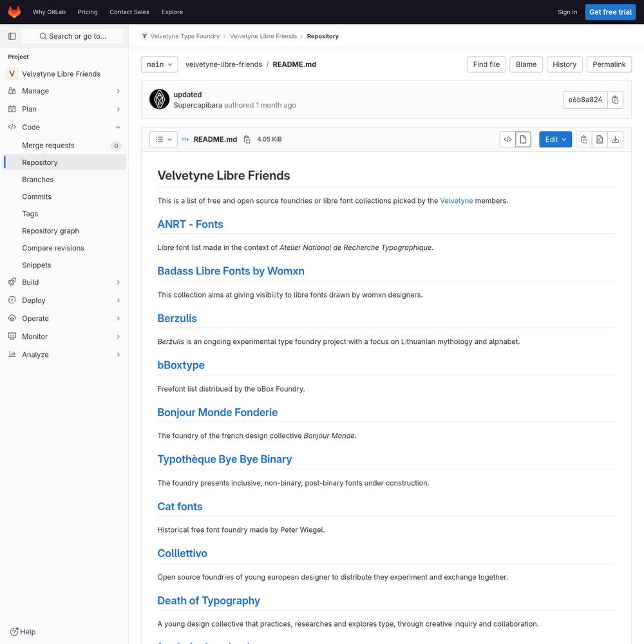Viewport: 644px width, 644px height.
Task: Click the Find file button
Action: [486, 64]
